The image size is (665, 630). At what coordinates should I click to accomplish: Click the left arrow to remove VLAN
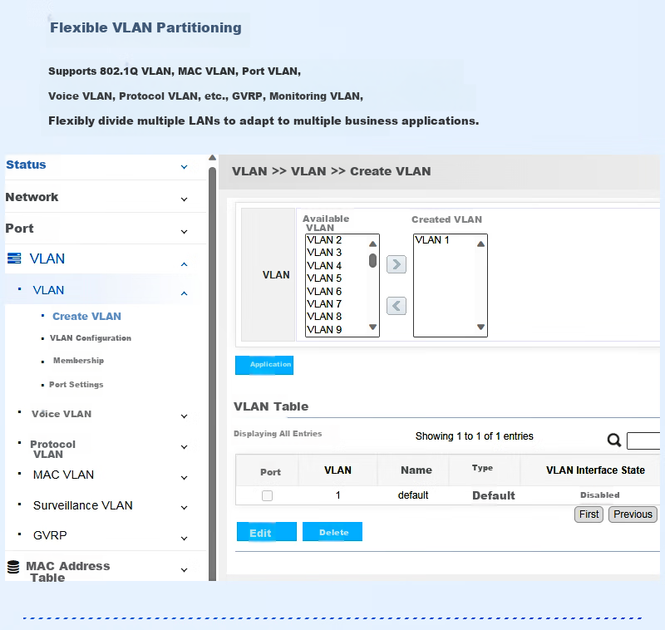(396, 305)
